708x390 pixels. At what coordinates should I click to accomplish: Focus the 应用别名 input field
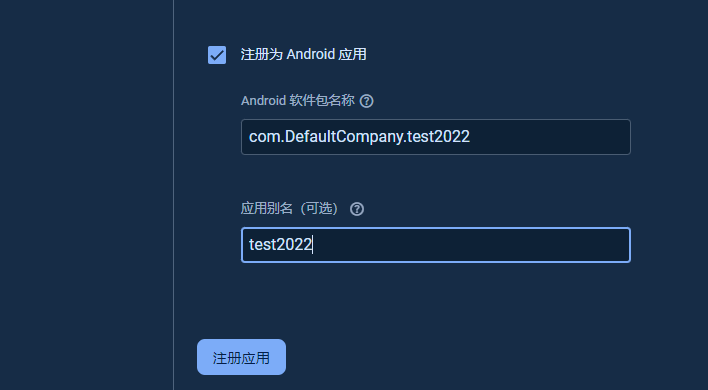coord(436,245)
